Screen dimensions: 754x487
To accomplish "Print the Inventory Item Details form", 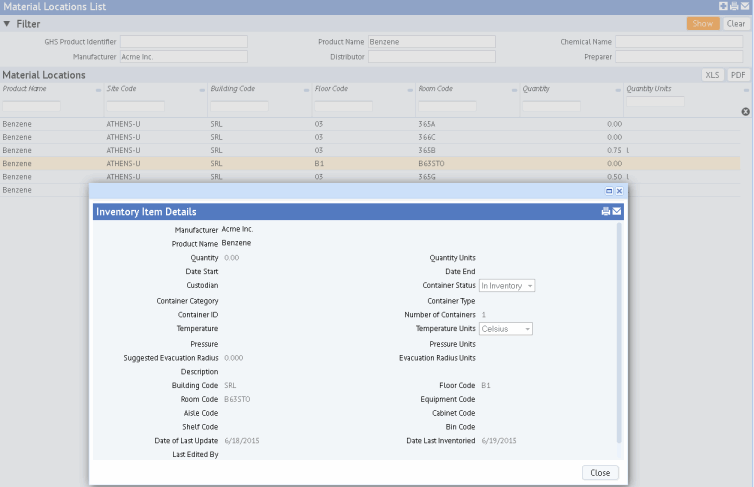I will tap(606, 212).
